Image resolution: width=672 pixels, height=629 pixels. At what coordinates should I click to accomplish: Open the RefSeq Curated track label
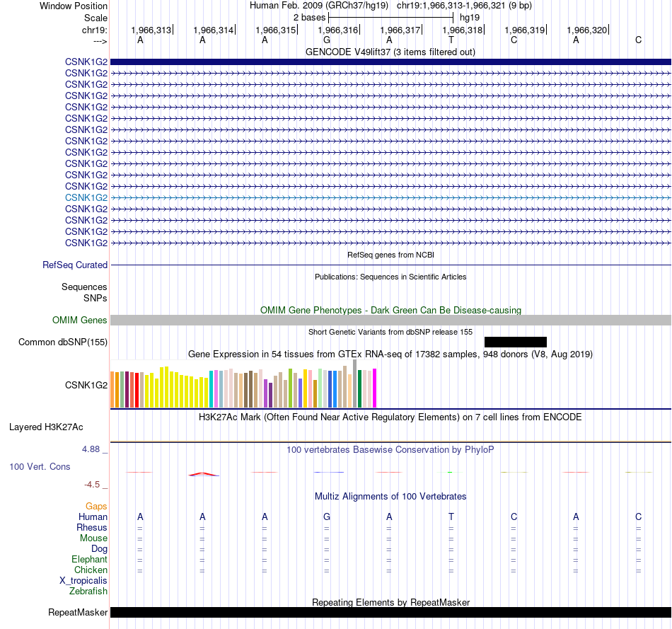click(x=74, y=265)
